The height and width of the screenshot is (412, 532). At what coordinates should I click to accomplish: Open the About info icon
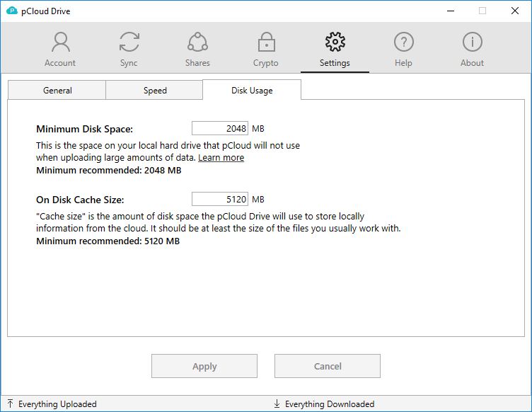click(x=473, y=42)
